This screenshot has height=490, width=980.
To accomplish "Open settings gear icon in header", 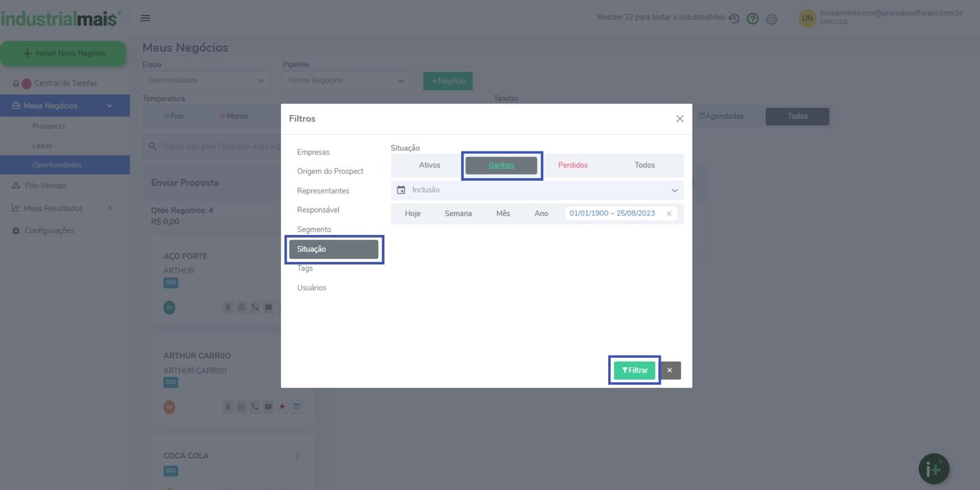I will [772, 19].
